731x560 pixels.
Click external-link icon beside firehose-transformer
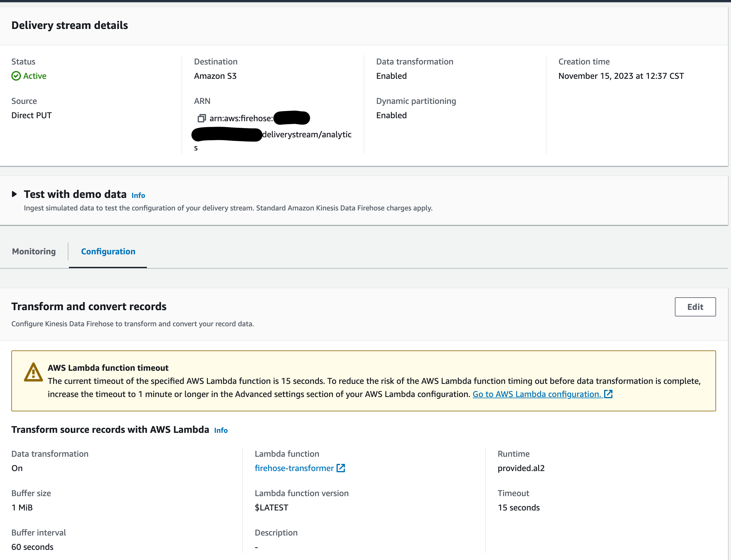pos(340,468)
